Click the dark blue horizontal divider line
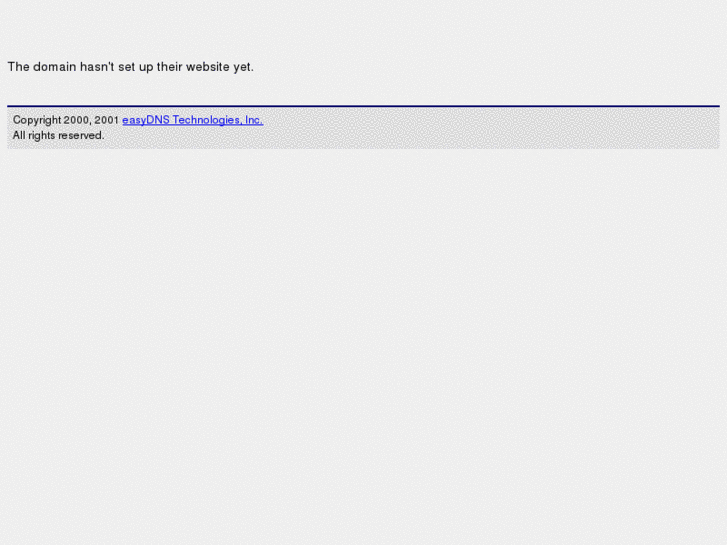727x545 pixels. 364,106
